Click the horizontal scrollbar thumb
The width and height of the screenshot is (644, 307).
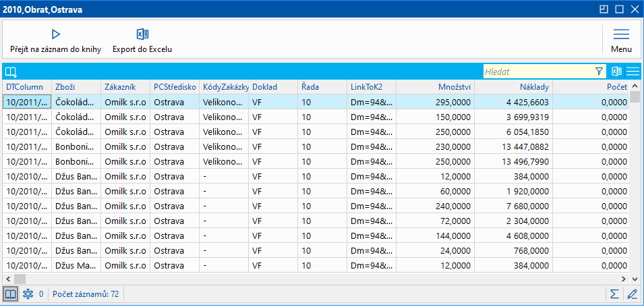pyautogui.click(x=20, y=279)
